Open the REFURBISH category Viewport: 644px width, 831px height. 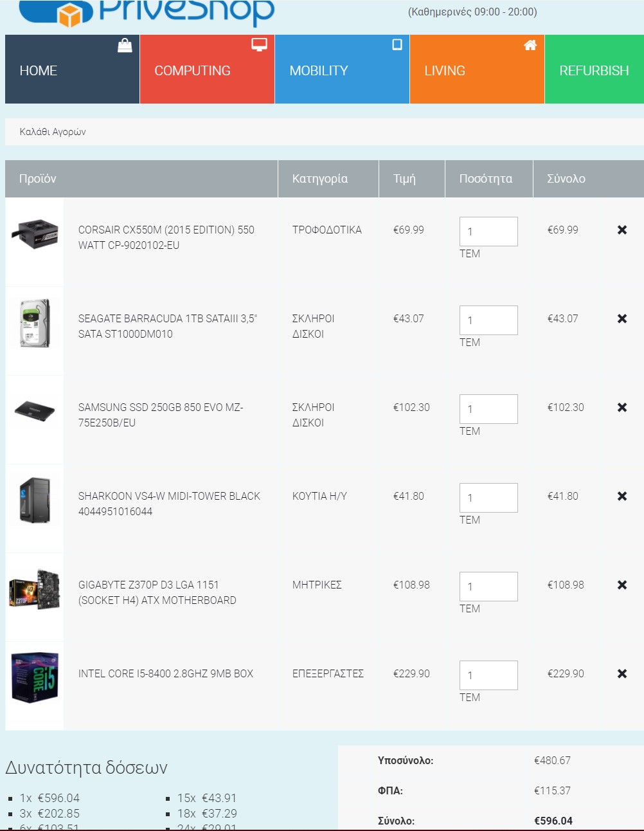pyautogui.click(x=595, y=69)
